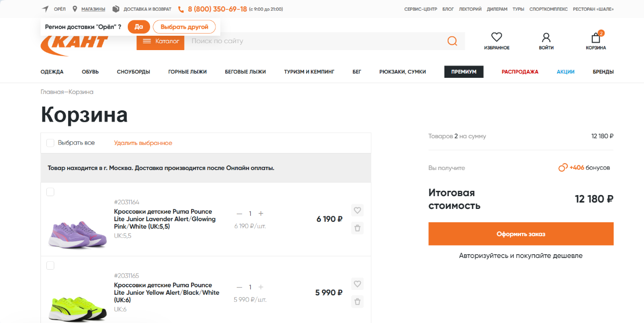Click the Удалить выбранное link

coord(143,143)
